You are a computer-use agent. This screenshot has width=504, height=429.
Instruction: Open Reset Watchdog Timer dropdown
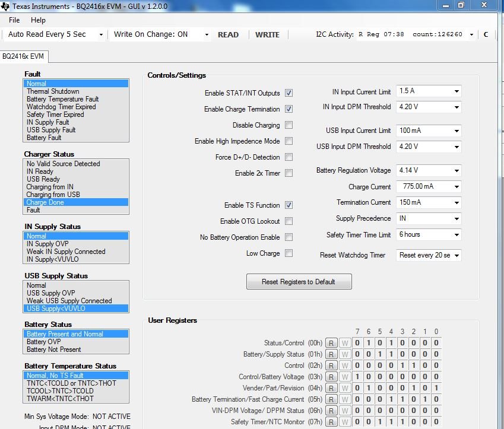click(x=429, y=256)
